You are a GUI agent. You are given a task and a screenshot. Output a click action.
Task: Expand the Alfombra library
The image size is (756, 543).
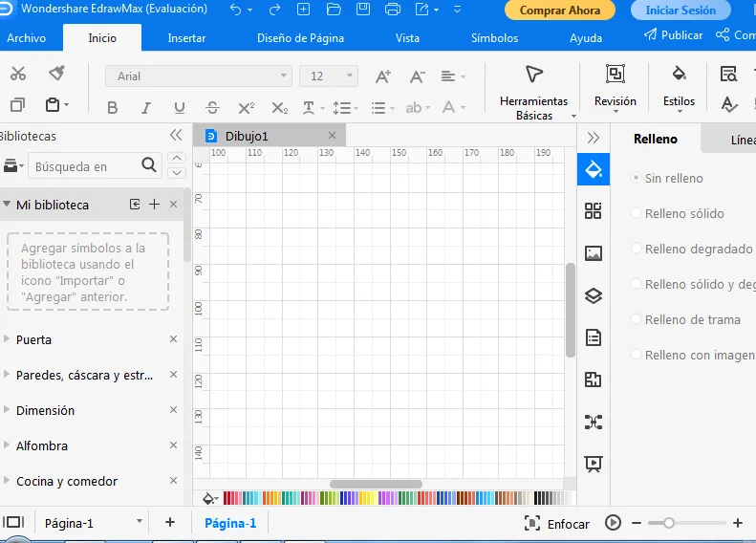coord(7,445)
